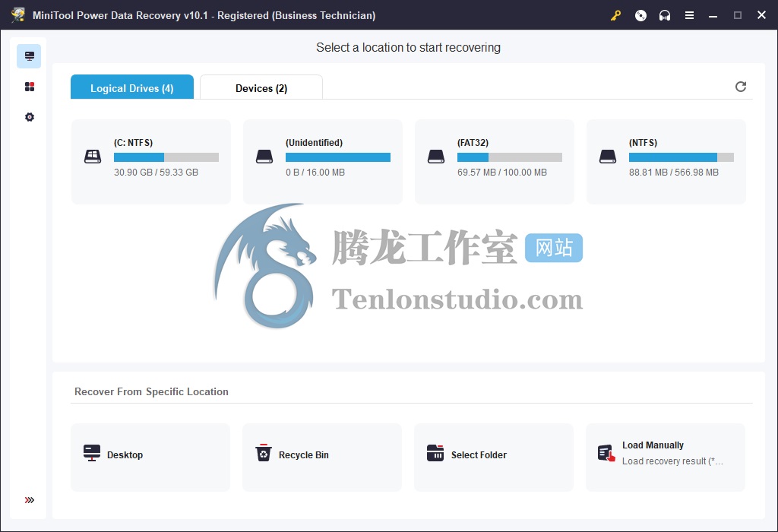Expand sidebar with double chevron arrows
The height and width of the screenshot is (532, 778).
point(30,500)
